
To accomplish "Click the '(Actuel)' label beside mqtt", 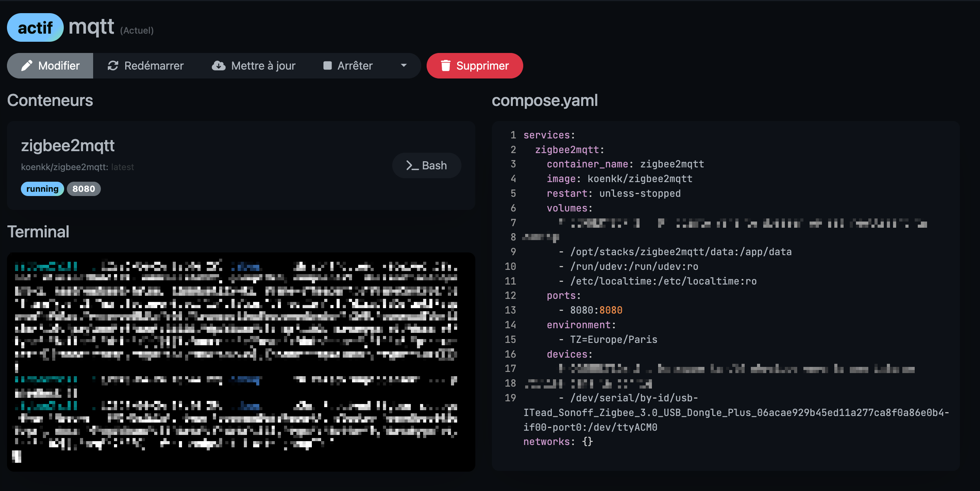I will (137, 31).
